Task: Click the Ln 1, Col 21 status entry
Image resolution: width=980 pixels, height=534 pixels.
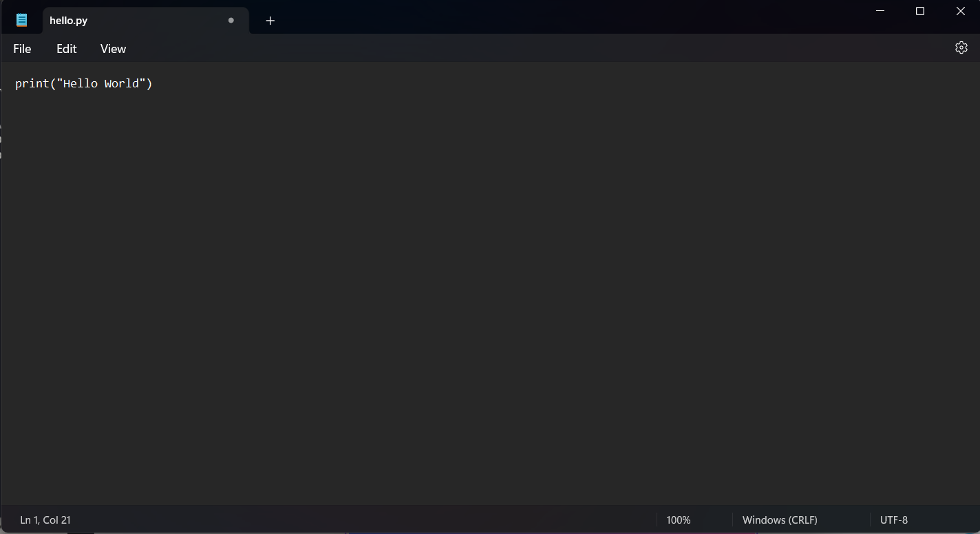Action: coord(45,520)
